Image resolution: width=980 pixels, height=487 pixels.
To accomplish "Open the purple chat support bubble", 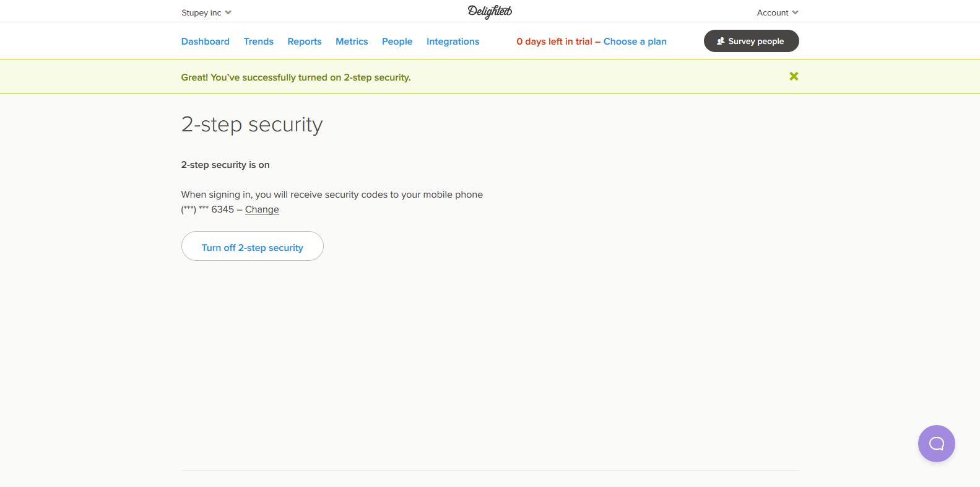I will (x=936, y=443).
